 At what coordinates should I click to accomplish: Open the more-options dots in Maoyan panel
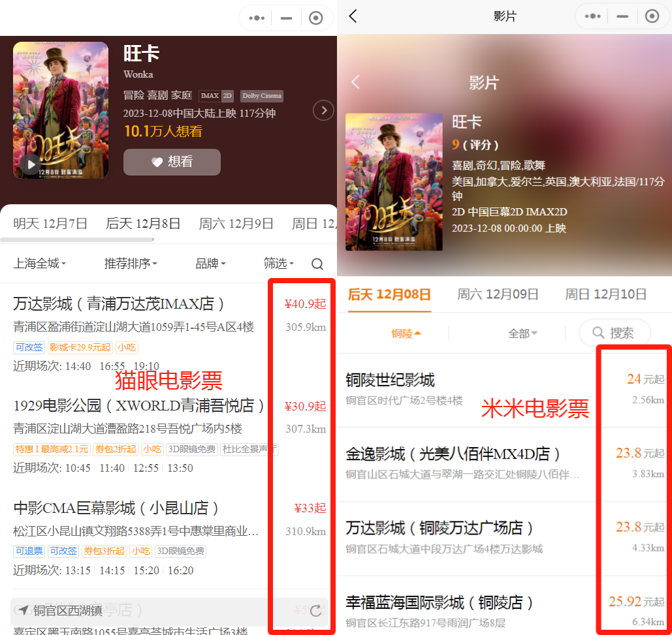tap(257, 18)
